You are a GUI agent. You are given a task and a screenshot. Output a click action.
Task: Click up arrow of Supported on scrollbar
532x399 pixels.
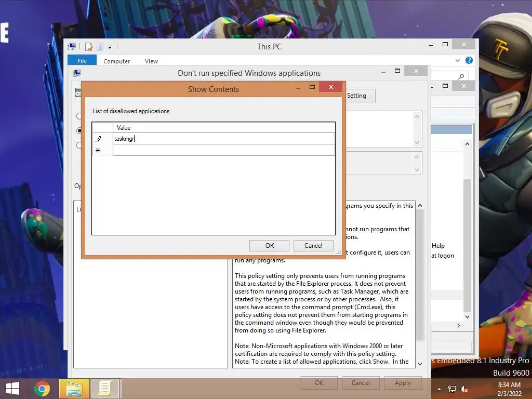tap(417, 157)
